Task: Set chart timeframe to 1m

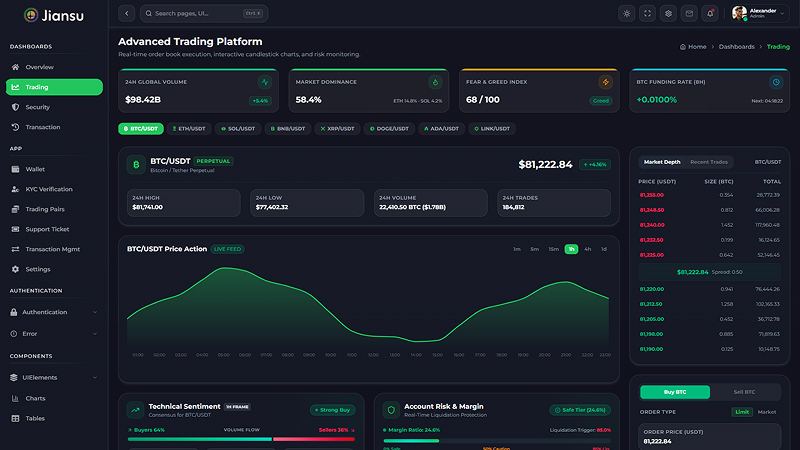Action: (x=517, y=249)
